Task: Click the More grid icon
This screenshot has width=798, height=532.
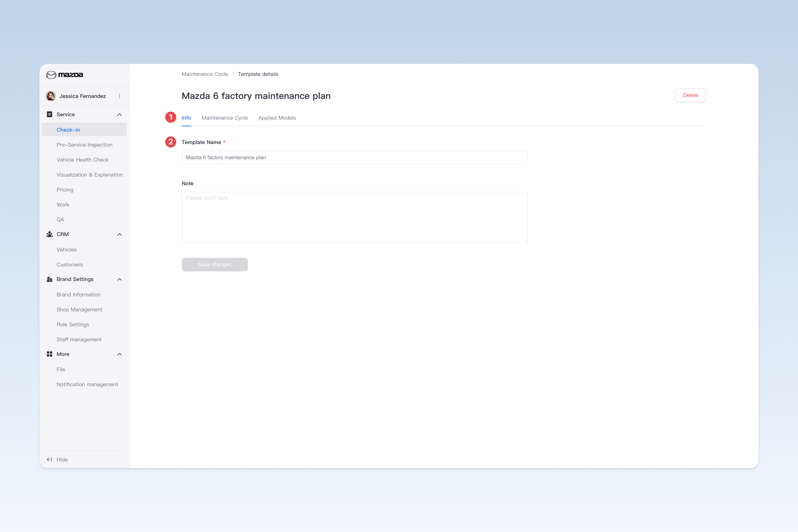Action: tap(49, 354)
